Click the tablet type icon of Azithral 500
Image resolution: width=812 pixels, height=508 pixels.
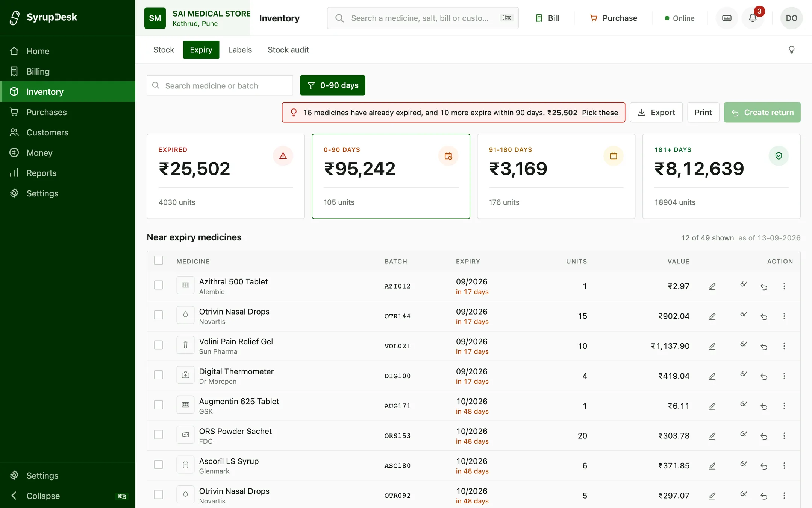coord(185,285)
